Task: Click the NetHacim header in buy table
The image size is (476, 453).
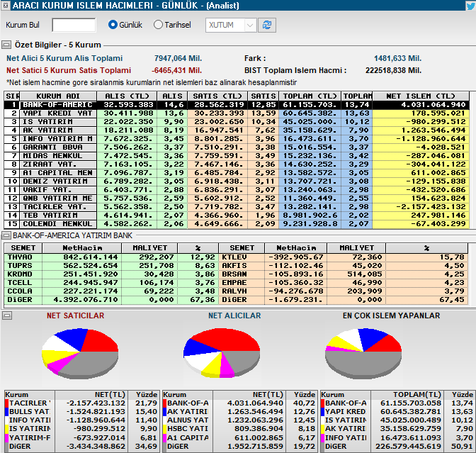Action: click(x=82, y=248)
